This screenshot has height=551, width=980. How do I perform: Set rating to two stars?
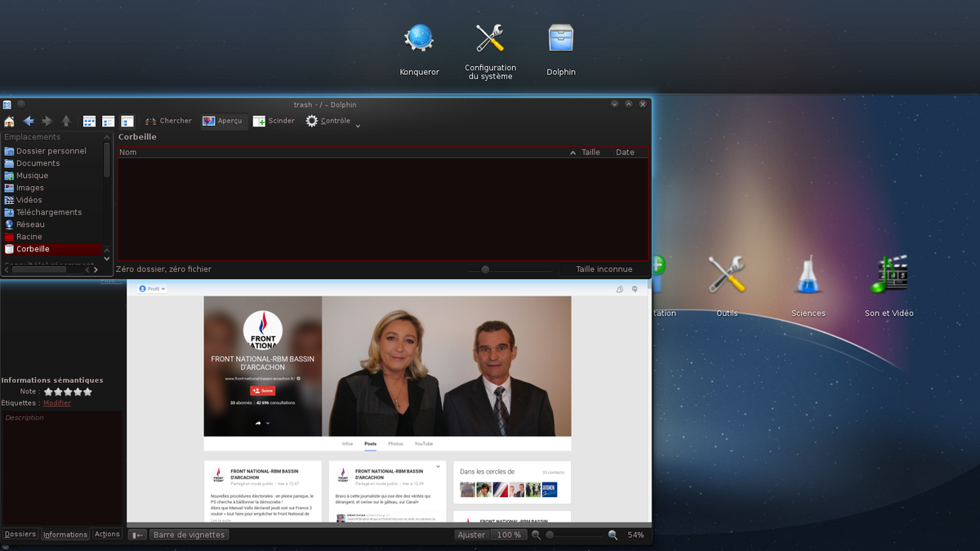point(58,392)
